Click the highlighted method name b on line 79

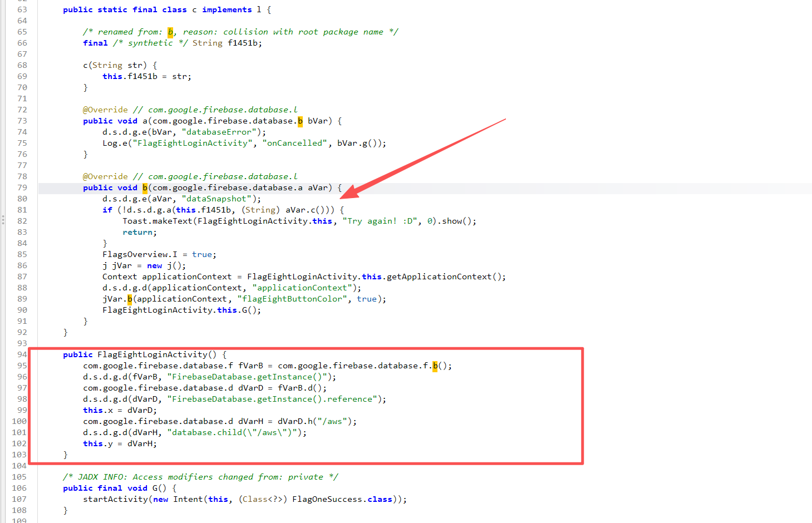point(145,188)
